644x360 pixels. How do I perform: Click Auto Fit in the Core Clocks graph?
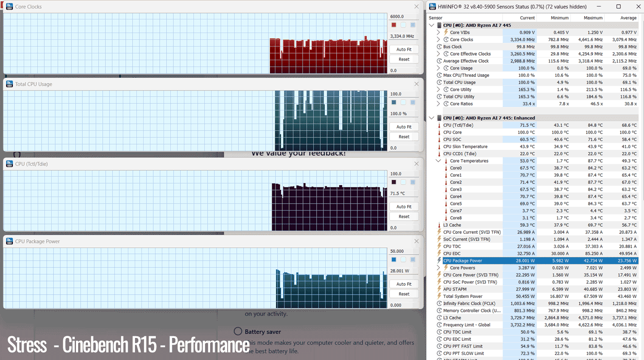[x=404, y=49]
